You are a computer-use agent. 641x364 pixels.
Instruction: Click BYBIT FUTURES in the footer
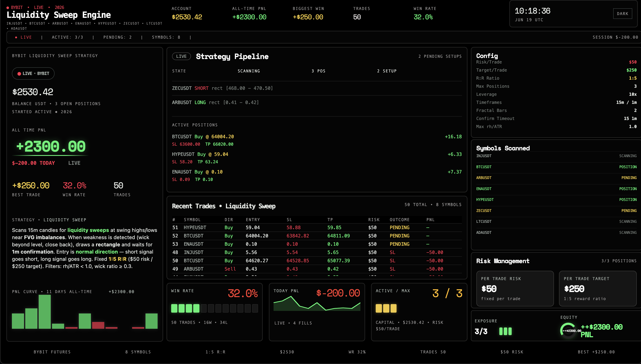coord(52,352)
